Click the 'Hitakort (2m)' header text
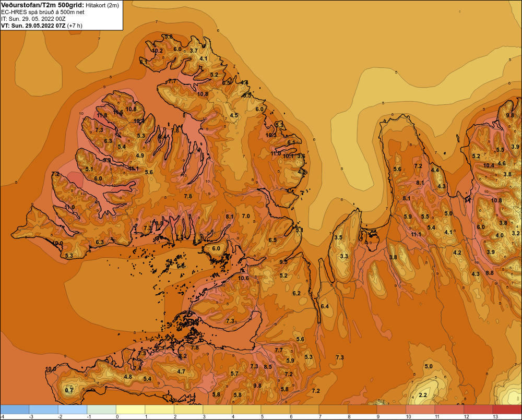 pyautogui.click(x=102, y=5)
